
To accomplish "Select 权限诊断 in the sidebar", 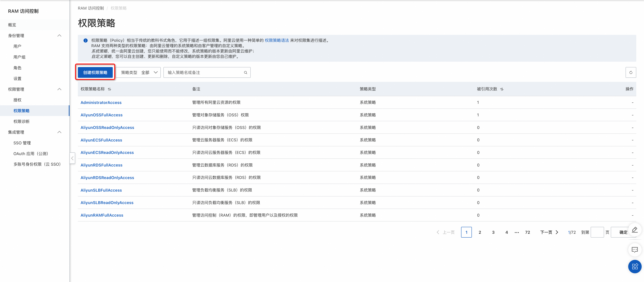I will coord(21,121).
